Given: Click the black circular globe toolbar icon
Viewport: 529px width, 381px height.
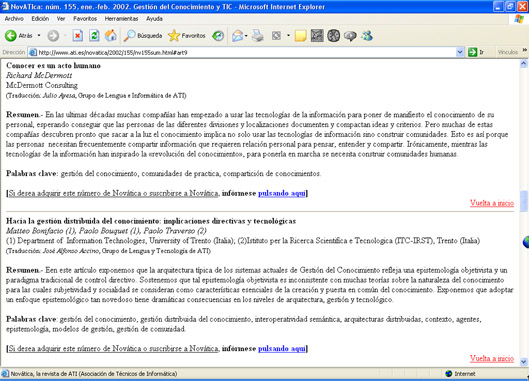Looking at the screenshot, I should coord(333,35).
